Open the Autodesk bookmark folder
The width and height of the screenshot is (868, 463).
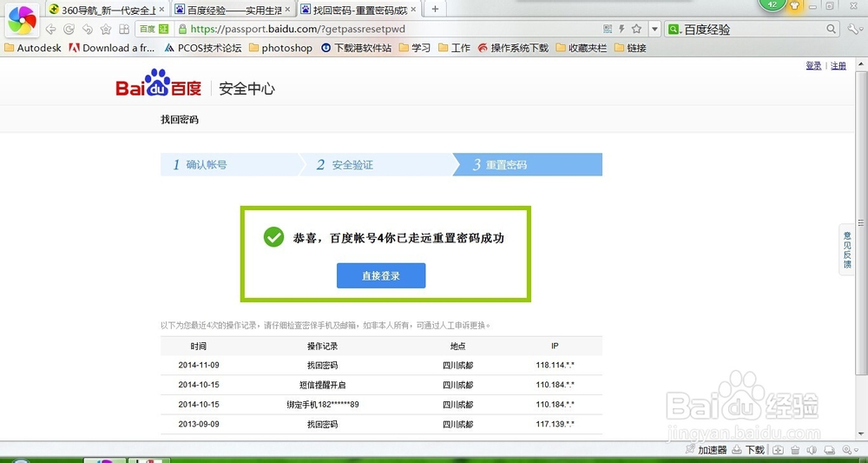(33, 48)
